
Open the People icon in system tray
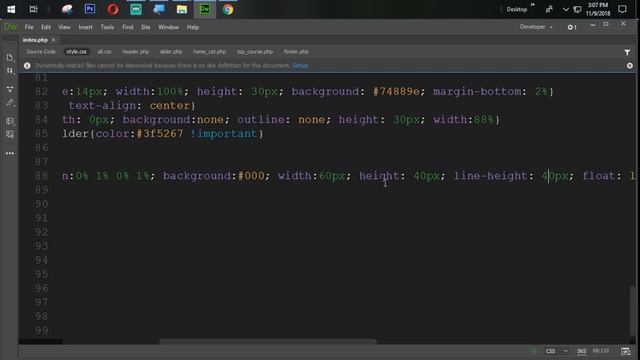click(x=549, y=9)
